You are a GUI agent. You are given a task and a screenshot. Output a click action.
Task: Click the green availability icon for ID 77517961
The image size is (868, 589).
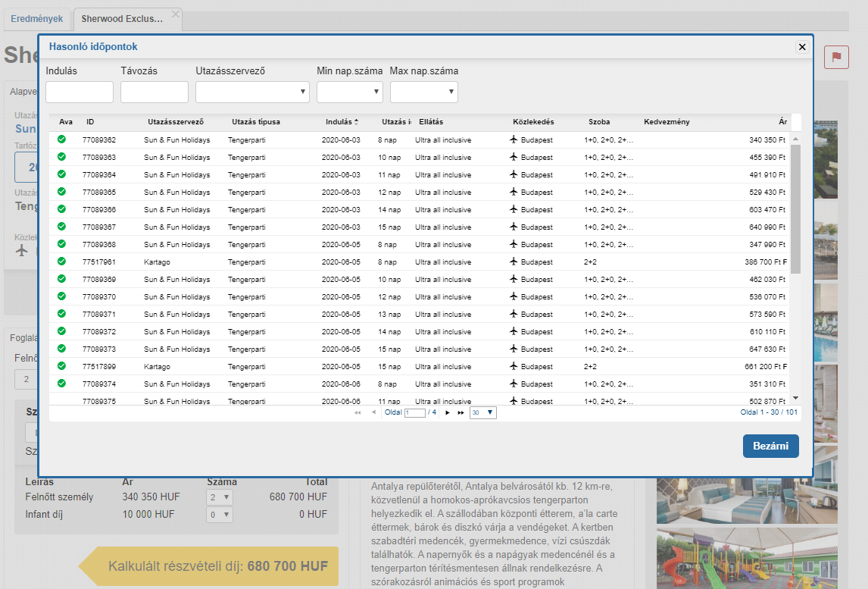(61, 261)
